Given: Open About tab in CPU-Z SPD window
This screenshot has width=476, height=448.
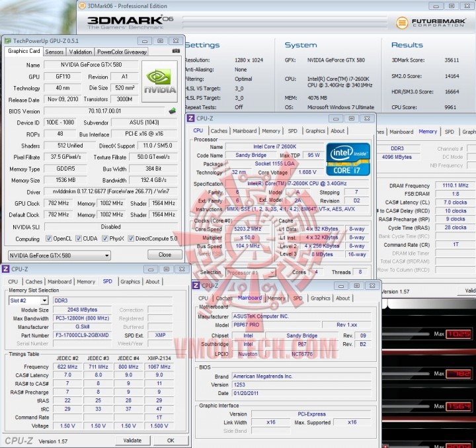Looking at the screenshot, I should click(153, 282).
